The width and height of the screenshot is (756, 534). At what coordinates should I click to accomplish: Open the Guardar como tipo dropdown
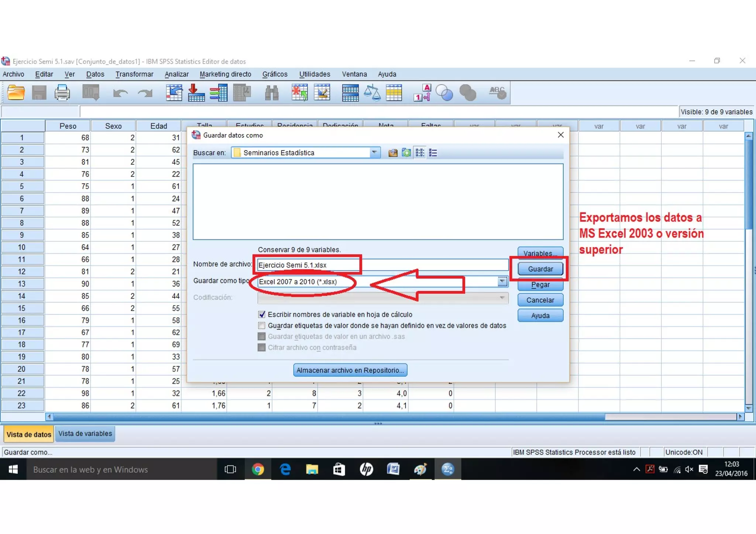(x=502, y=282)
